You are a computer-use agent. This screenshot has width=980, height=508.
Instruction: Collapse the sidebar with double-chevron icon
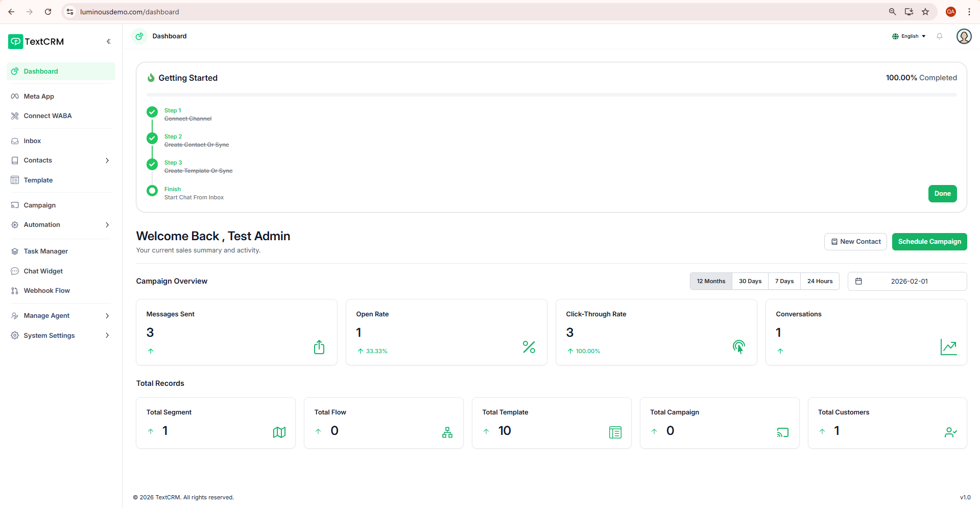[x=108, y=41]
